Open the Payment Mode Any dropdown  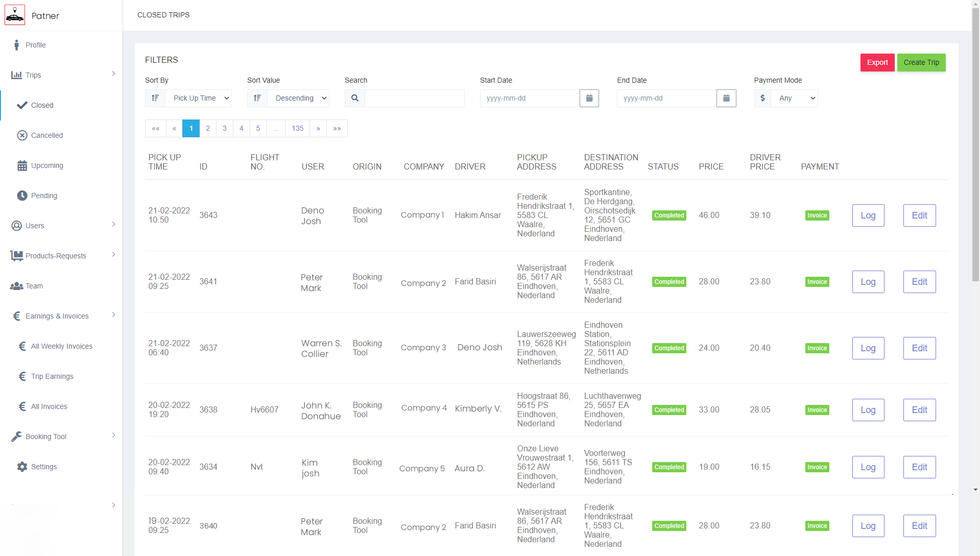coord(795,98)
